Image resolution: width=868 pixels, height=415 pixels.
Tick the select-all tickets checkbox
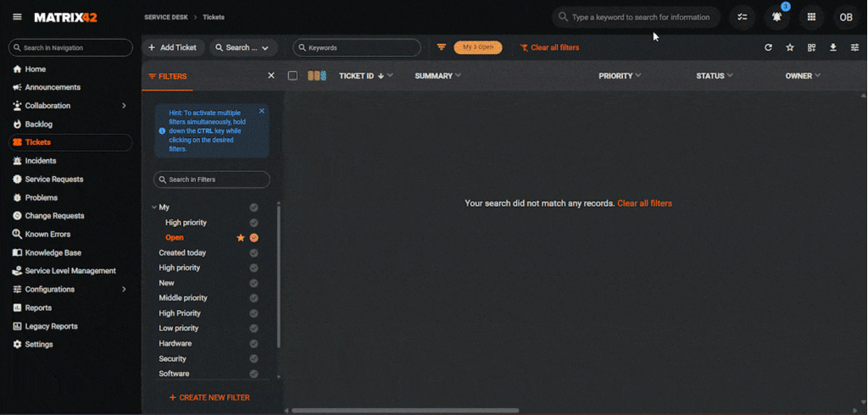(x=292, y=75)
